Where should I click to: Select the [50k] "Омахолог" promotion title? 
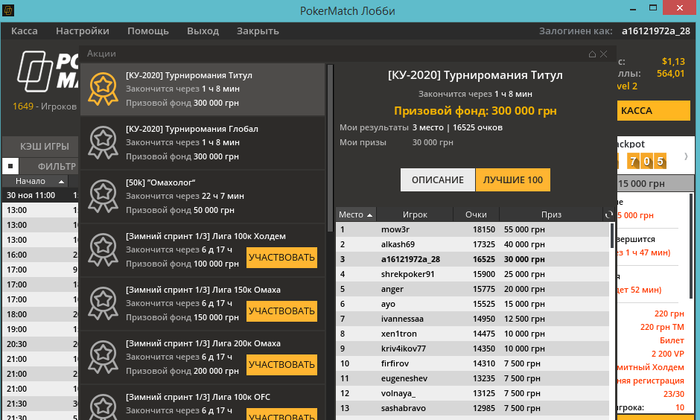point(161,183)
